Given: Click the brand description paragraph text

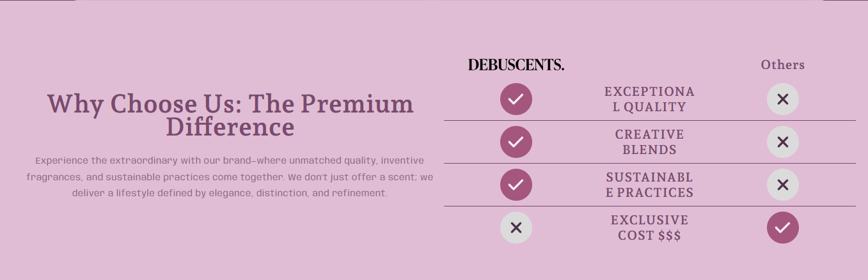Looking at the screenshot, I should coord(230,176).
